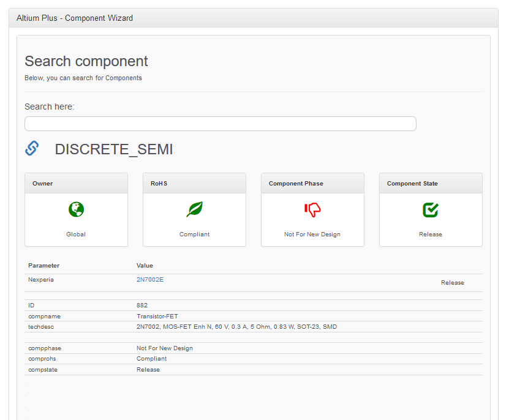Click the ID value 882

tap(142, 305)
